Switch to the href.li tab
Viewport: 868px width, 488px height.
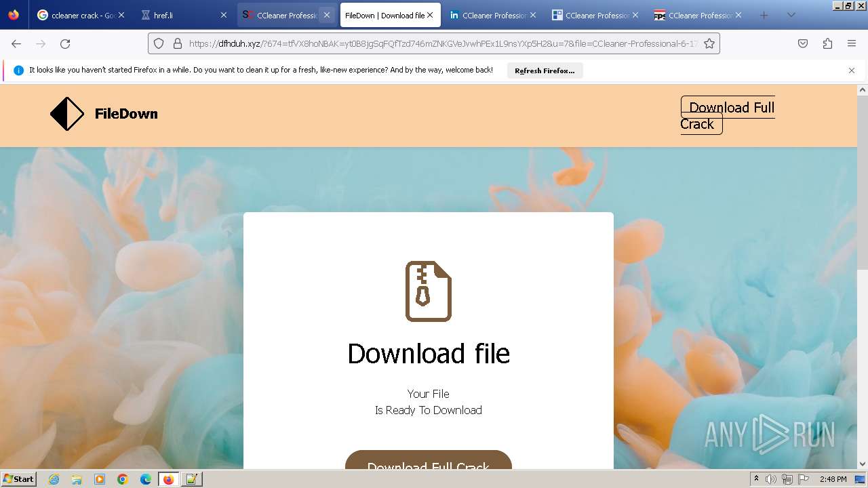[x=183, y=15]
